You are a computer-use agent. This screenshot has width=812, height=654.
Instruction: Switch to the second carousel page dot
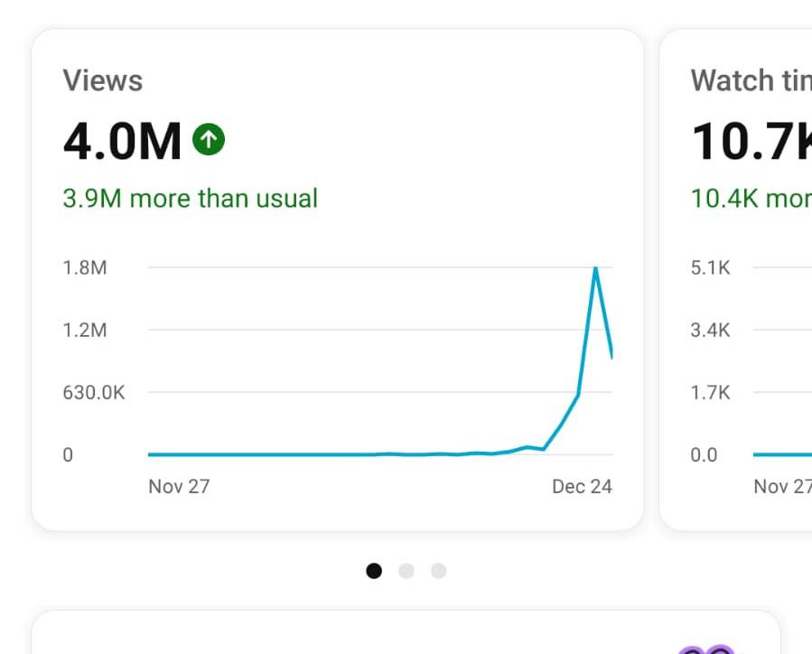coord(406,571)
